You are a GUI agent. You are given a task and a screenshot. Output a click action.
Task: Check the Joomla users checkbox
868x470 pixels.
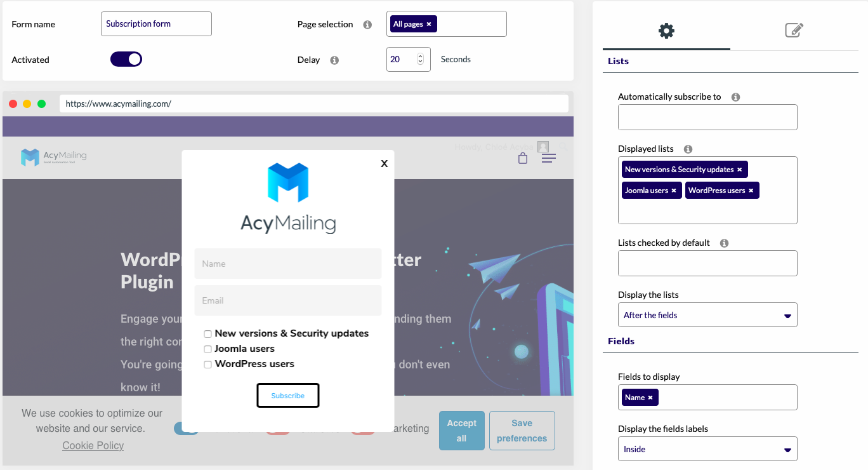click(207, 349)
